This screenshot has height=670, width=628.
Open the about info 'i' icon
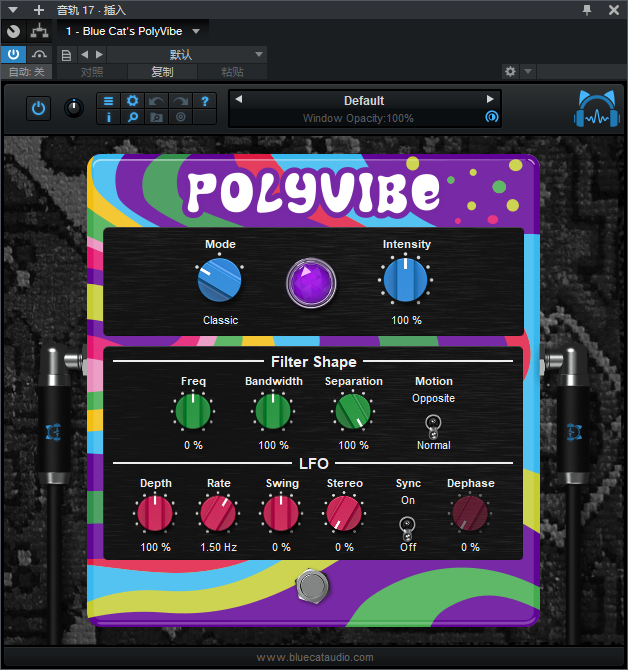point(109,117)
